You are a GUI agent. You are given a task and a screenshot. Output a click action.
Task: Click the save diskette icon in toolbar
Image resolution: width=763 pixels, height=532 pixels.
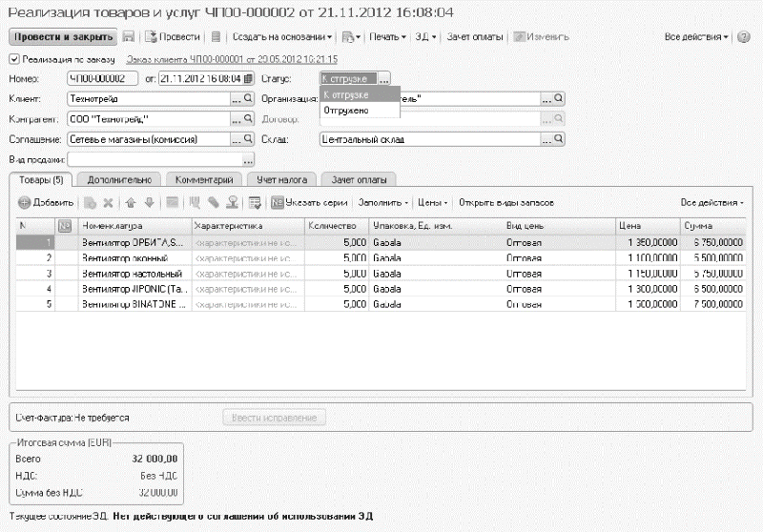pyautogui.click(x=128, y=37)
